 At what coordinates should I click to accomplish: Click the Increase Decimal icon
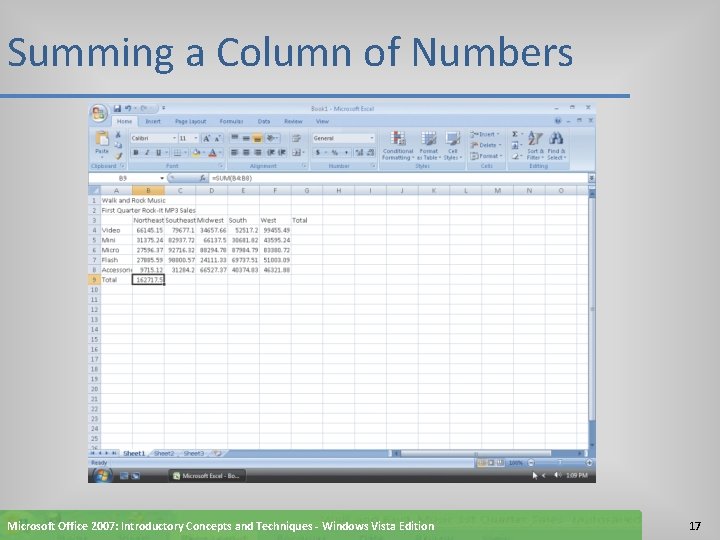[x=359, y=152]
